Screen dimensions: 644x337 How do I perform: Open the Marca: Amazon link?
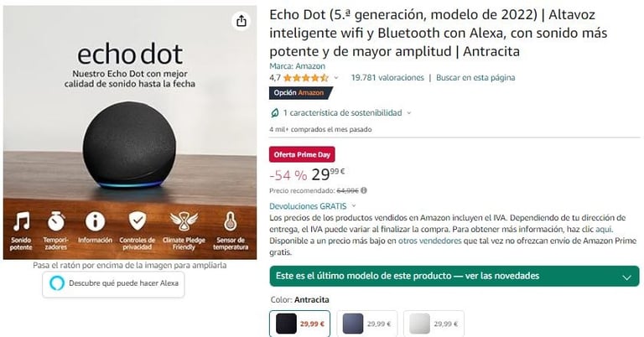pyautogui.click(x=298, y=66)
